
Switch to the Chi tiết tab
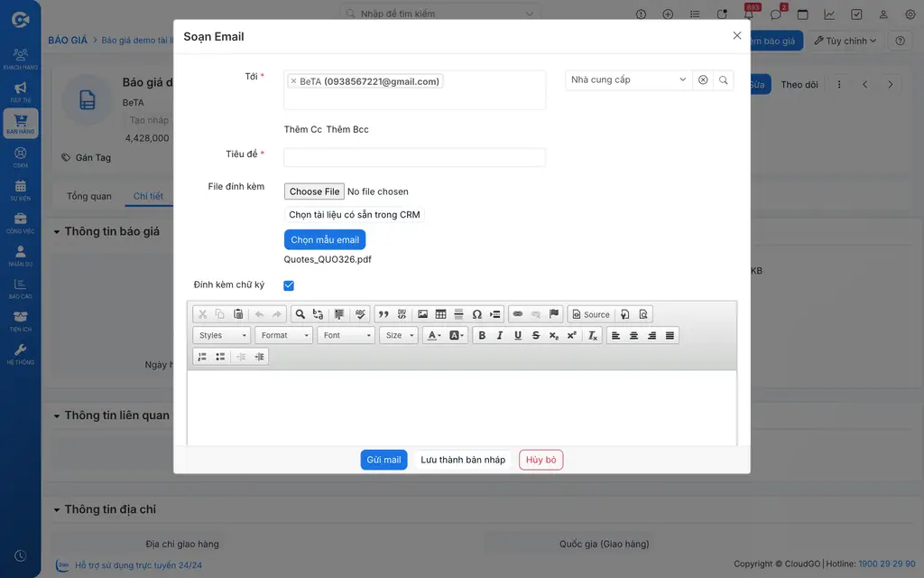coord(148,196)
